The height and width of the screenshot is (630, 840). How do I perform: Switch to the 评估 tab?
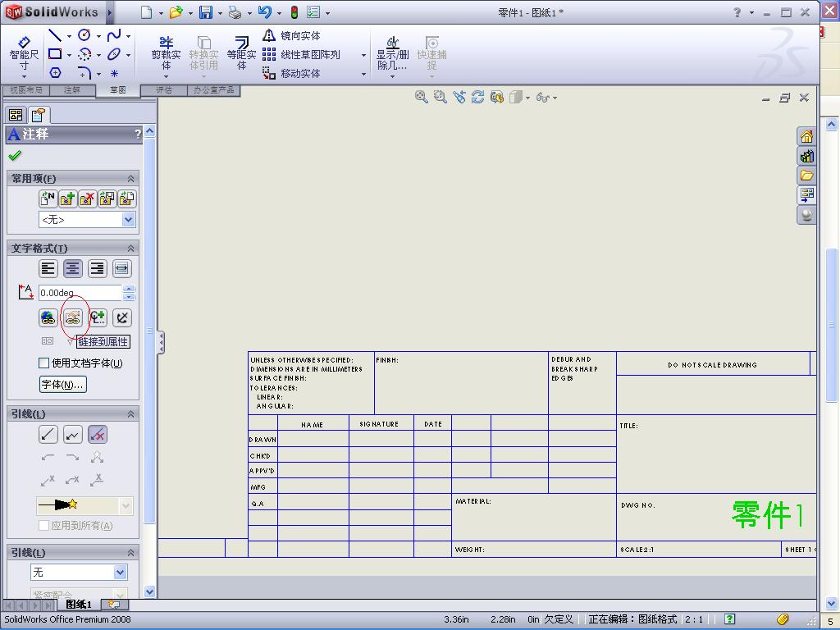164,90
